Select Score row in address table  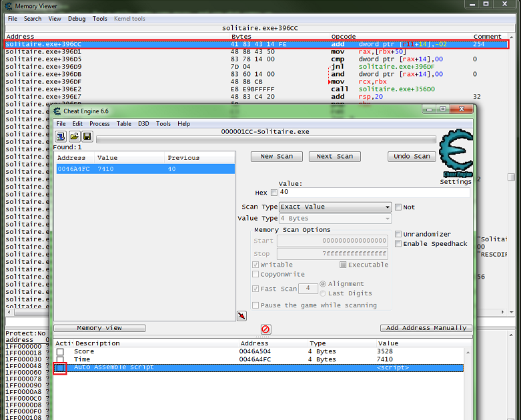(x=259, y=351)
